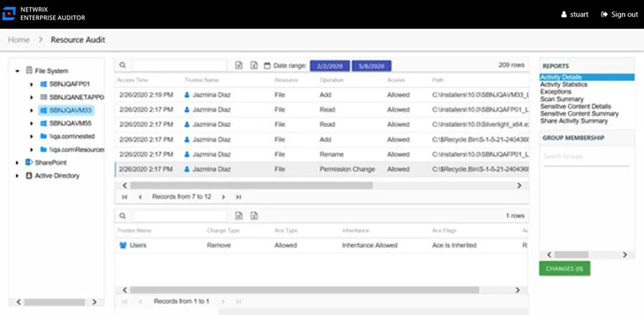Click the CSV export icon in the top grid toolbar

[x=239, y=65]
